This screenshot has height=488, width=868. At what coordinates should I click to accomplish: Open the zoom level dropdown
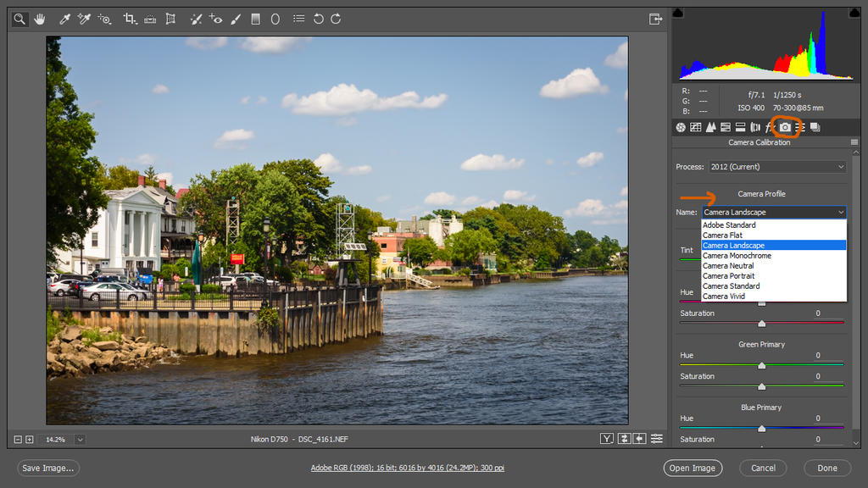point(80,439)
